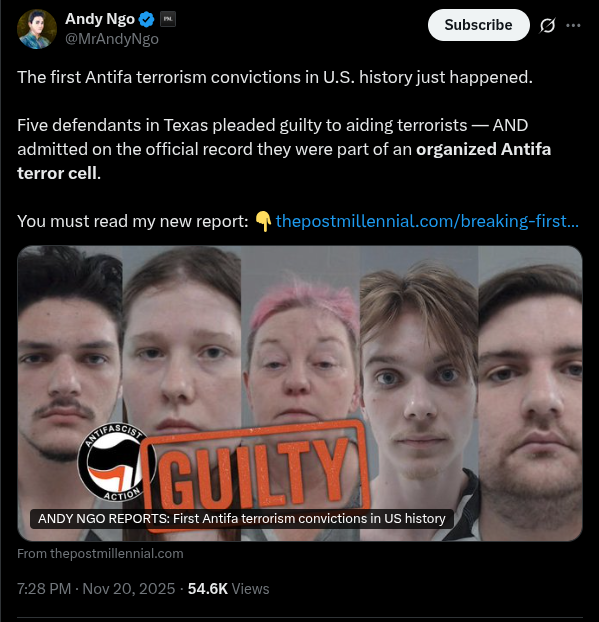This screenshot has width=599, height=622.
Task: Click the blue verified checkmark badge
Action: 147,19
